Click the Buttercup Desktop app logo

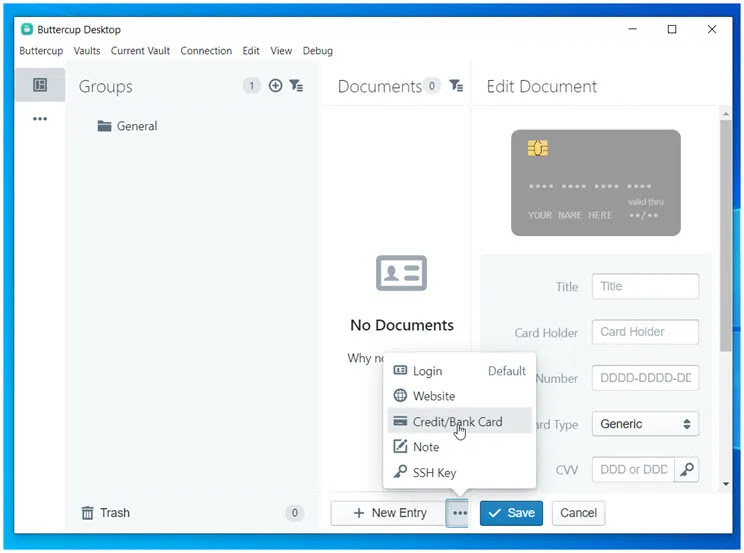click(x=27, y=29)
